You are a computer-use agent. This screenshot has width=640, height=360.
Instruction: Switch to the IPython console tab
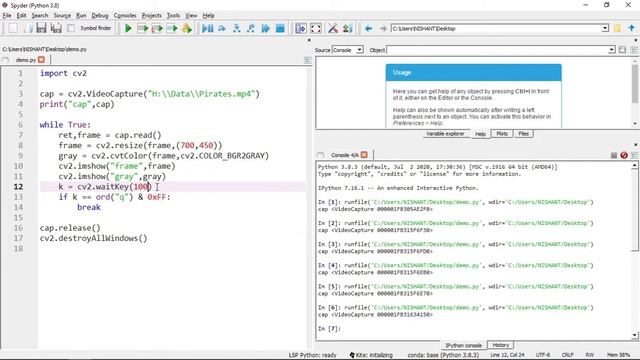click(463, 345)
